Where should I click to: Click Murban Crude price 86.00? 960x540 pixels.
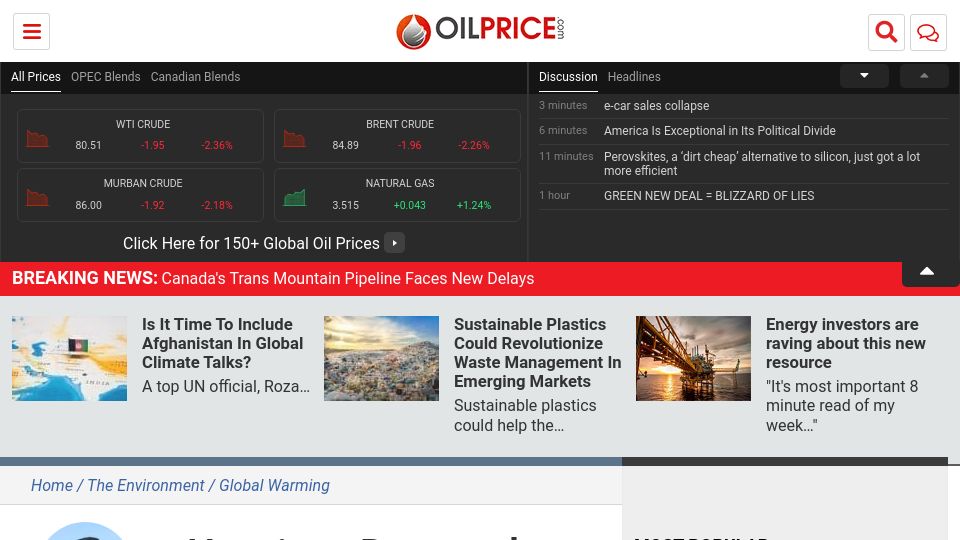pos(88,205)
